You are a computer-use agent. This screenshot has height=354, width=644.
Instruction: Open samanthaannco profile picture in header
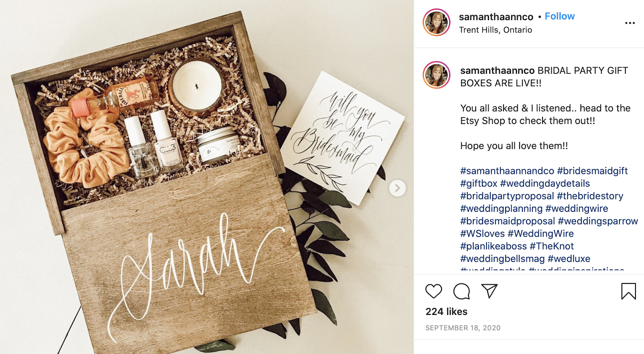click(436, 22)
